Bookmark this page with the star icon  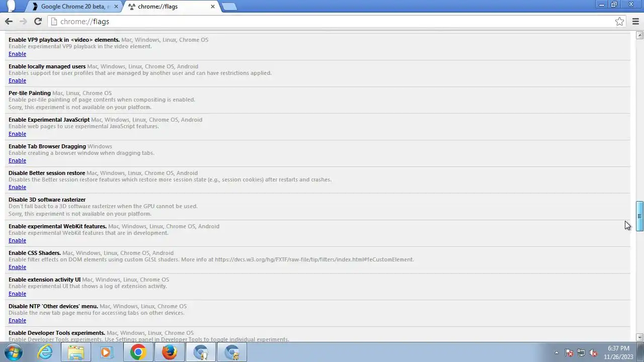coord(620,22)
